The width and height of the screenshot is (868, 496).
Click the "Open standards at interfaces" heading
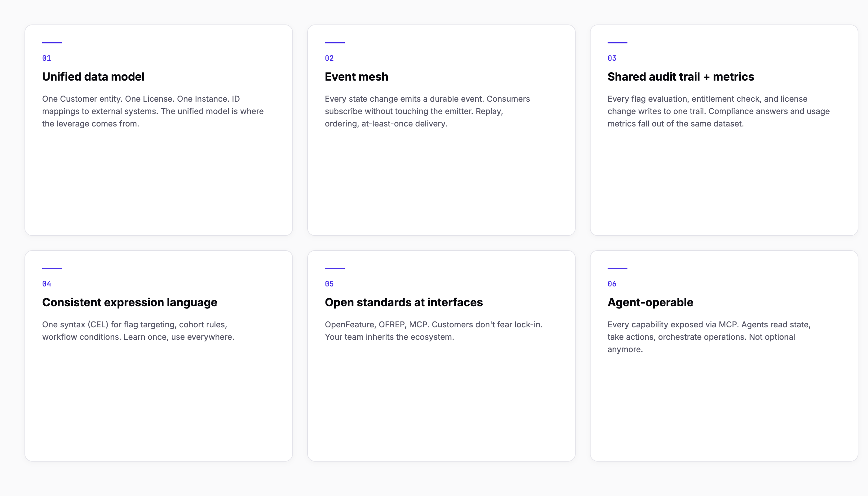[404, 303]
